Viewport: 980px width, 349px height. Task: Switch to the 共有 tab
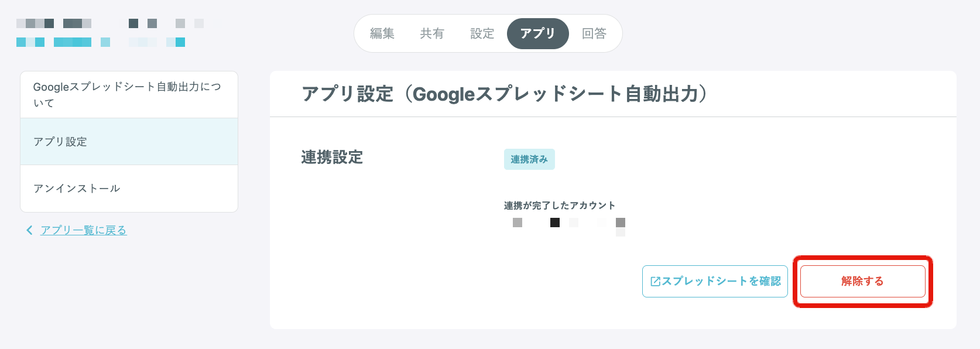coord(432,34)
